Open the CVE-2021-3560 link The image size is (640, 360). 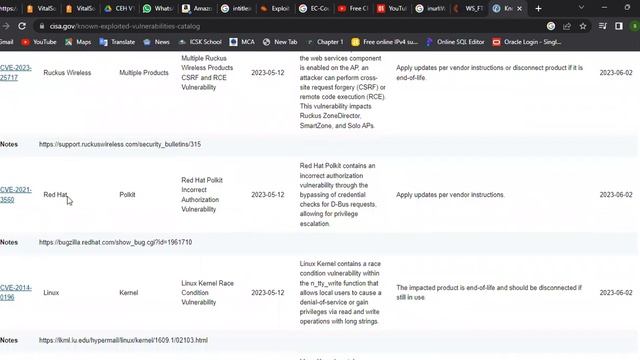(16, 195)
